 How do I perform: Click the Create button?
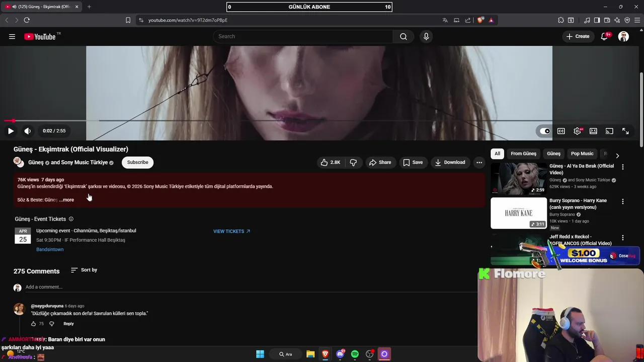(578, 36)
